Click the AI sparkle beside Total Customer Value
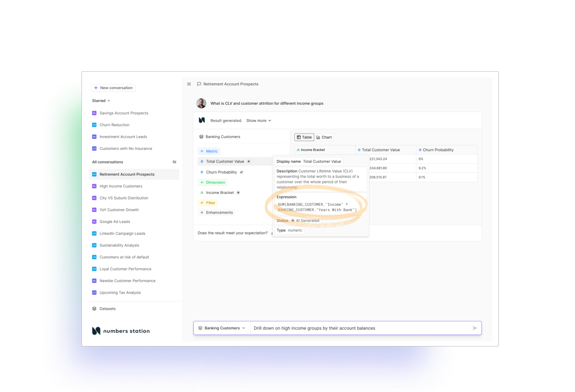575x392 pixels. coord(249,162)
